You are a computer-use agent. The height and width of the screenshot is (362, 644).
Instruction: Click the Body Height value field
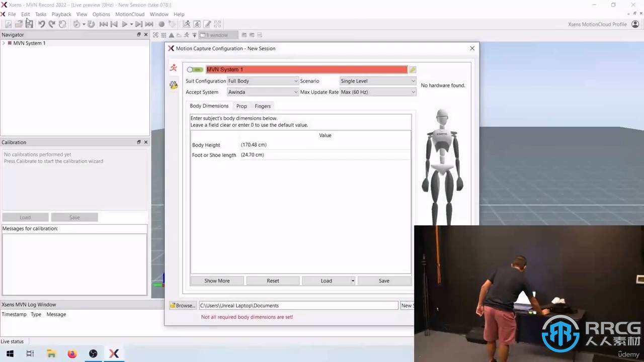[x=325, y=145]
